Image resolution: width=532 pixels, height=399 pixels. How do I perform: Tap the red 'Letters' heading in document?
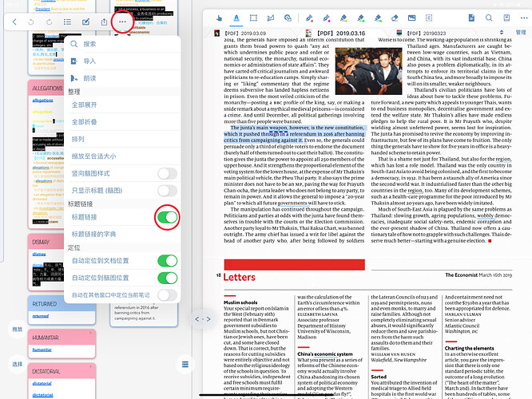239,277
